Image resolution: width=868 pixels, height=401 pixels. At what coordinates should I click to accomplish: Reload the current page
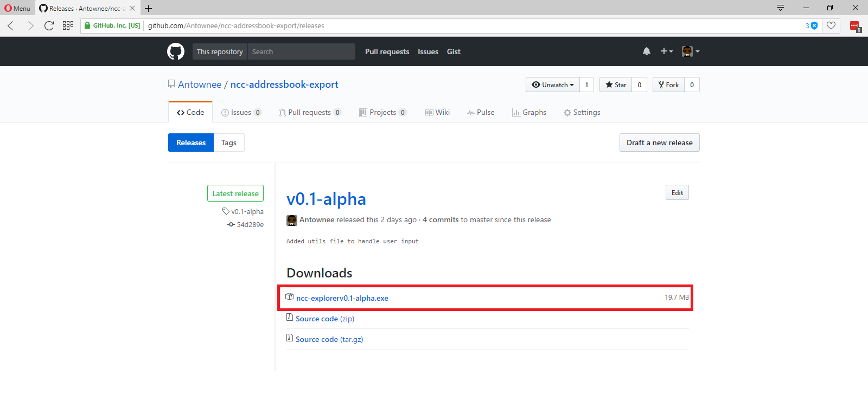pyautogui.click(x=49, y=25)
